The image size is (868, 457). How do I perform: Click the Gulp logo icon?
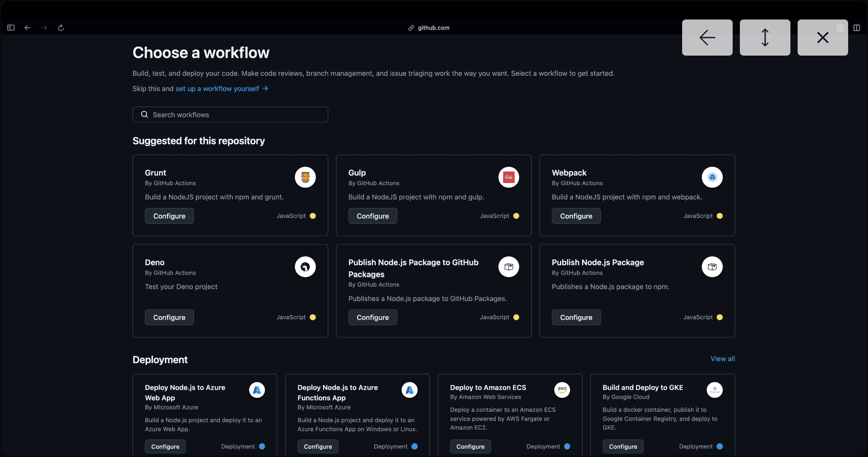pyautogui.click(x=509, y=177)
